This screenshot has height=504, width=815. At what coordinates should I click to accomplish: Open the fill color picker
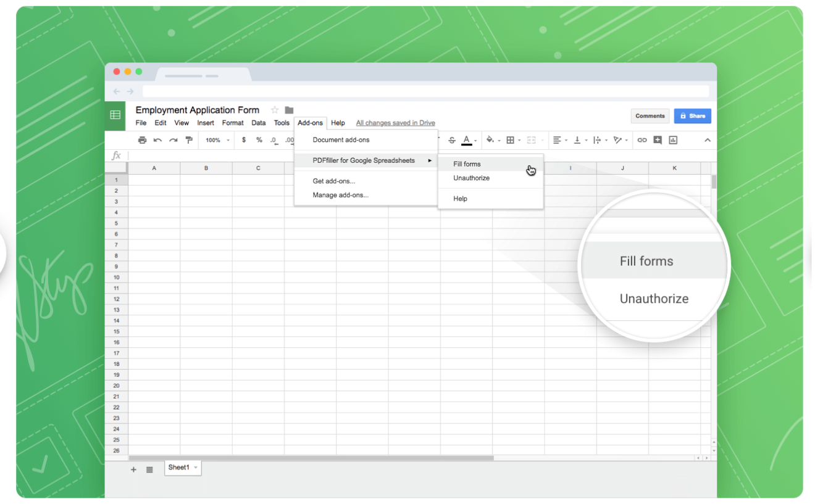491,140
